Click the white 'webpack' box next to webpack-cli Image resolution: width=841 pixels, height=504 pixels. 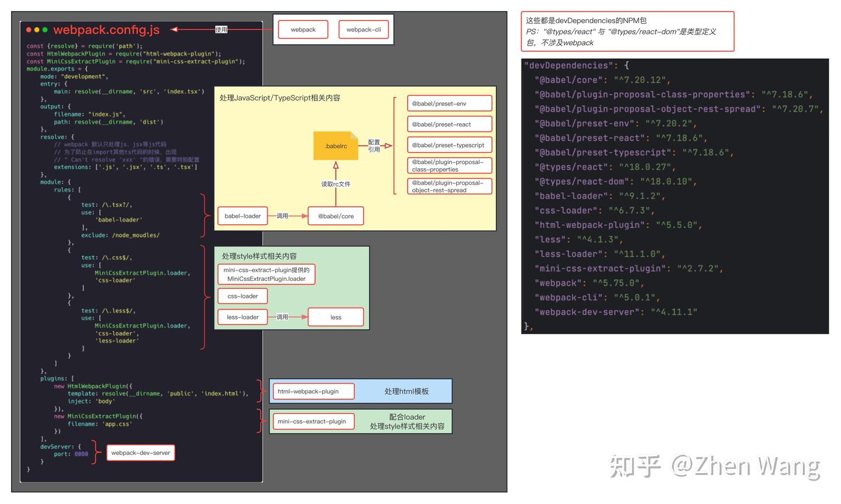coord(303,30)
